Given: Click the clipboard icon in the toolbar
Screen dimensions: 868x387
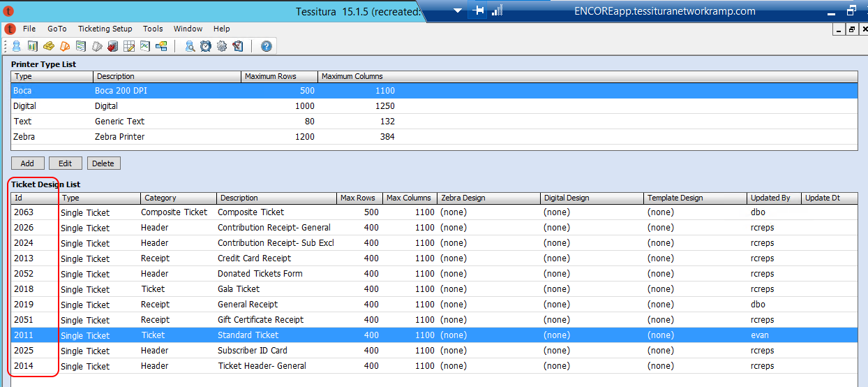Looking at the screenshot, I should pos(238,47).
